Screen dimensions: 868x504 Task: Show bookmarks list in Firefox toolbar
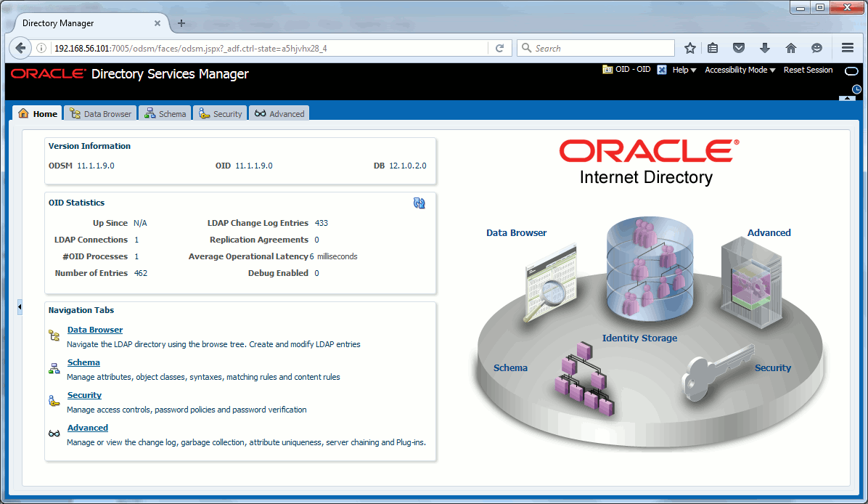click(713, 48)
